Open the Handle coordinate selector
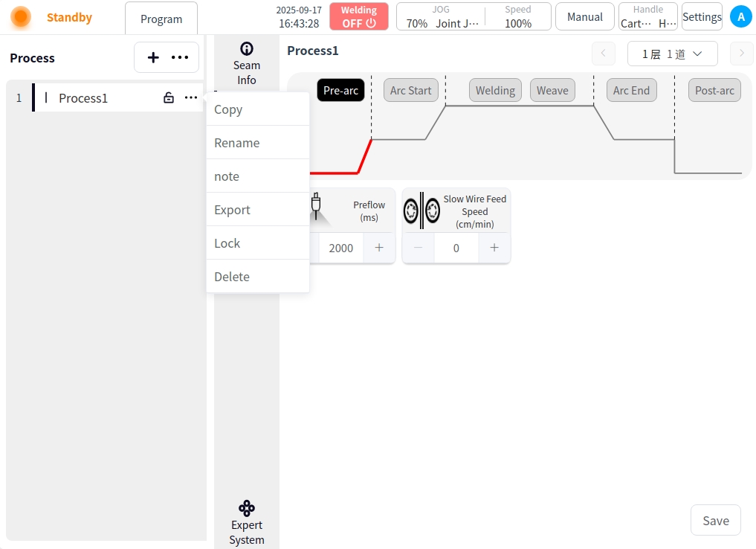Screen dimensions: 756x549 click(x=647, y=16)
